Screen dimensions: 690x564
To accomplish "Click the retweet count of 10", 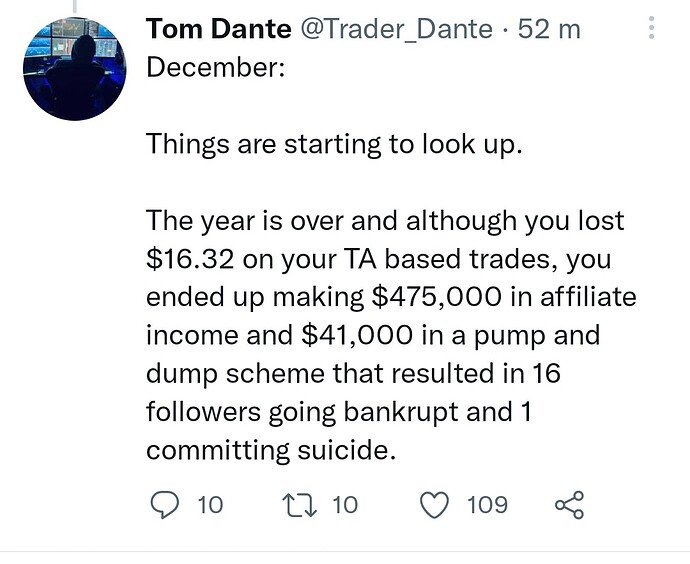I will (345, 505).
